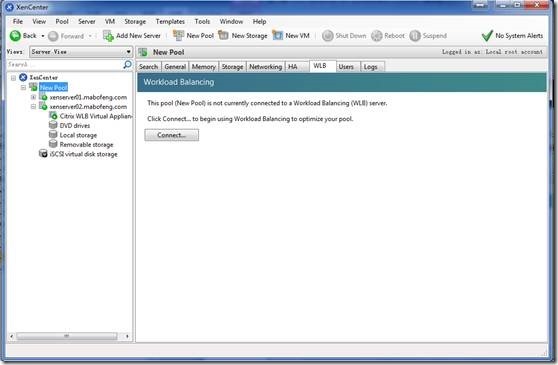
Task: Switch to the Memory tab
Action: (204, 67)
